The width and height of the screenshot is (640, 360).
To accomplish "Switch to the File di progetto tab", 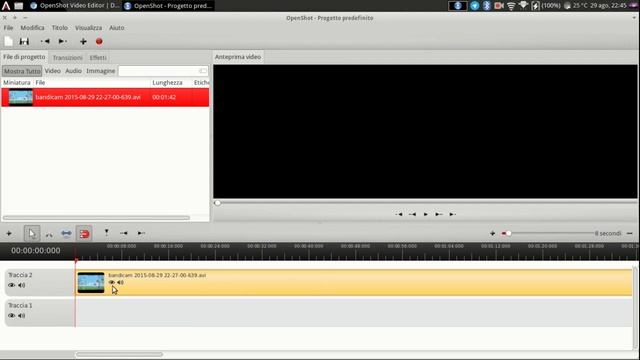I will pos(24,57).
